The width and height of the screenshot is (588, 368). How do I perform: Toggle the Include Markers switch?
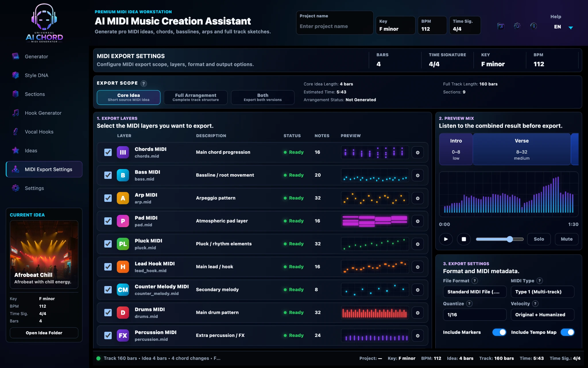tap(499, 332)
